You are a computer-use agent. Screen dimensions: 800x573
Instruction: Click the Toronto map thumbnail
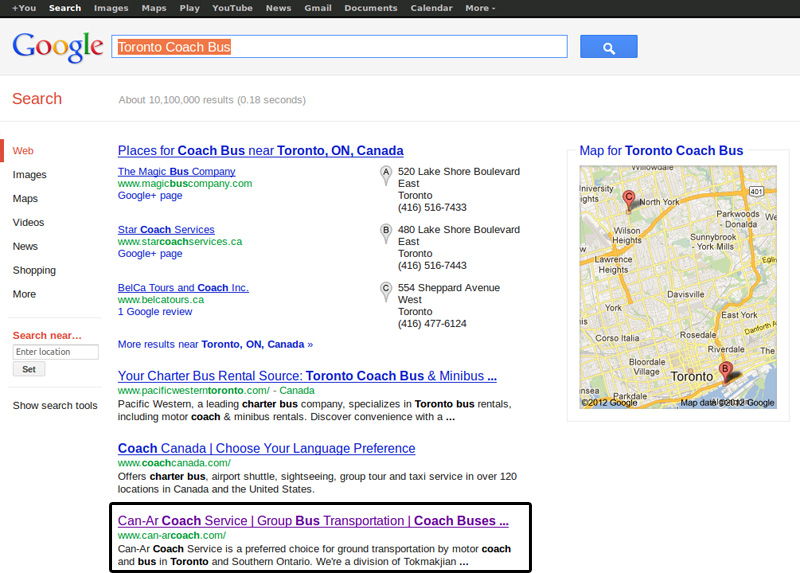point(678,287)
